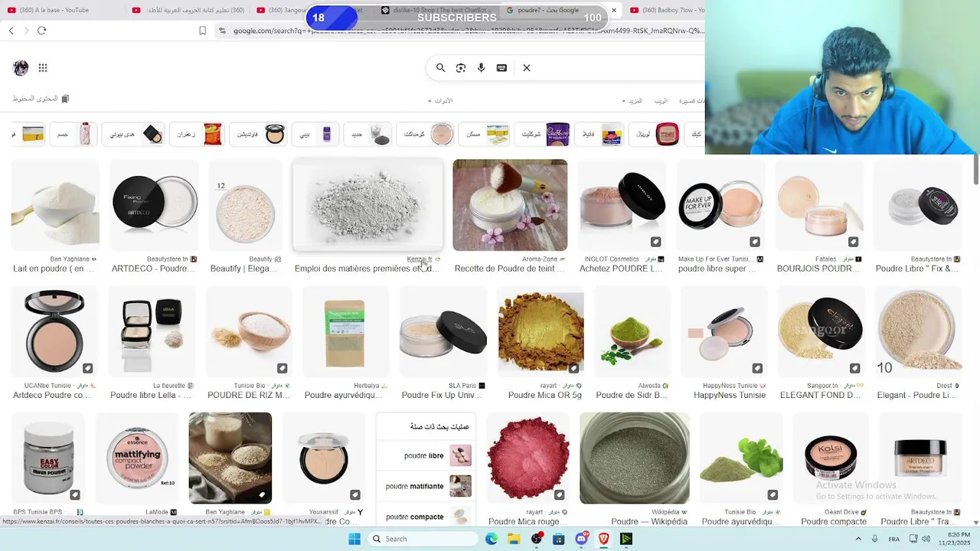Open Kenzai 'Emploi des matières premières' image

pos(367,205)
